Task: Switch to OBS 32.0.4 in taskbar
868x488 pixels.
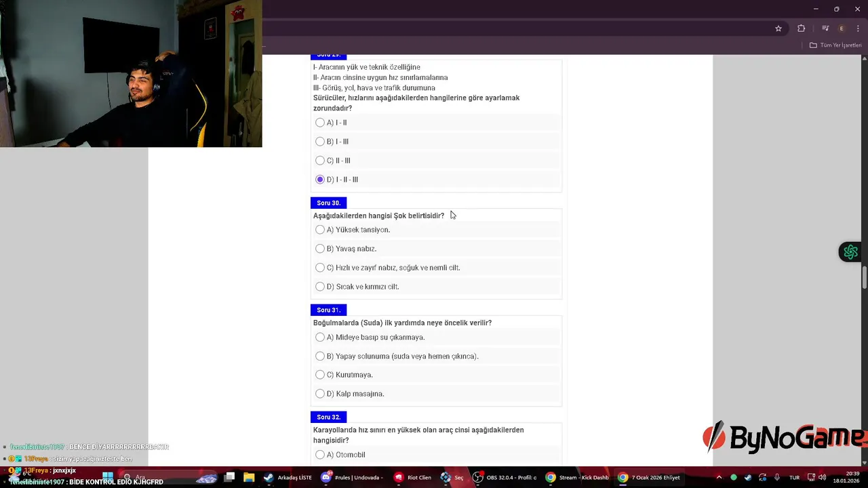Action: pyautogui.click(x=505, y=477)
